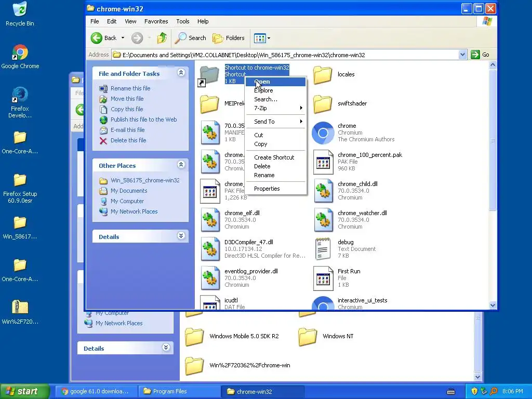The height and width of the screenshot is (399, 532).
Task: Click the security shield tray icon
Action: (474, 391)
